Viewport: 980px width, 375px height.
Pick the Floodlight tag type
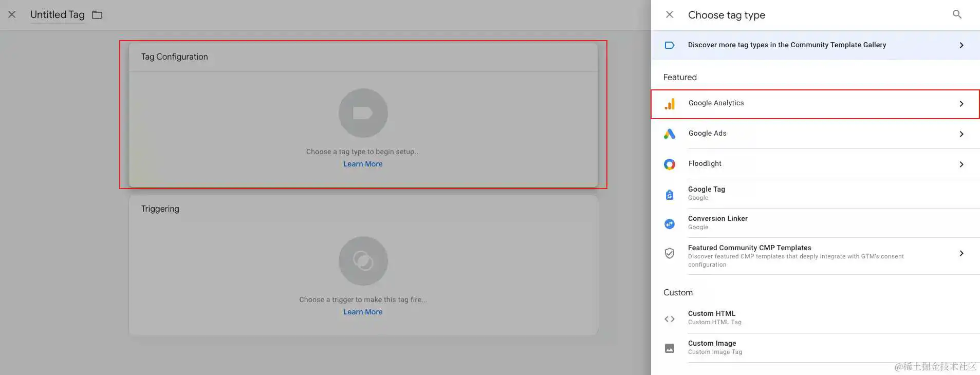(815, 164)
